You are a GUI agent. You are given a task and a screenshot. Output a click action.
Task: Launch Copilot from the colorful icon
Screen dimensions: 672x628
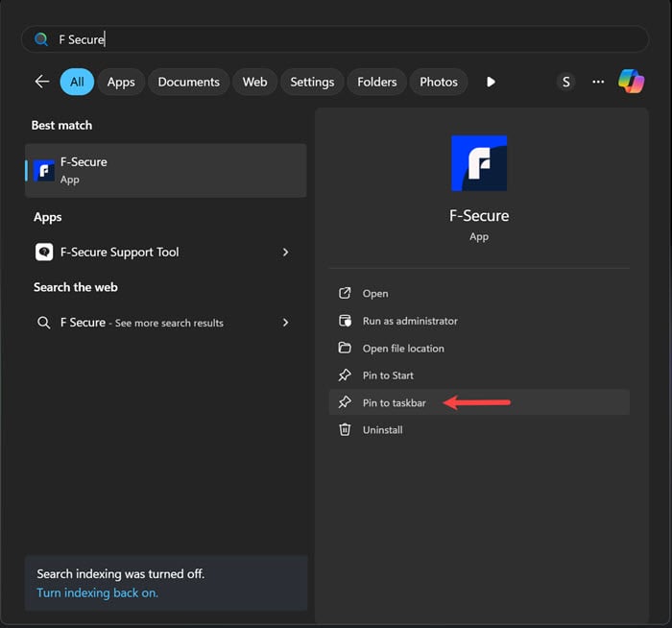(x=631, y=81)
